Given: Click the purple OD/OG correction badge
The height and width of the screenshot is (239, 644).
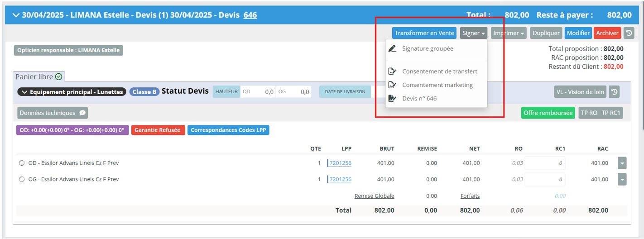Looking at the screenshot, I should click(x=72, y=130).
